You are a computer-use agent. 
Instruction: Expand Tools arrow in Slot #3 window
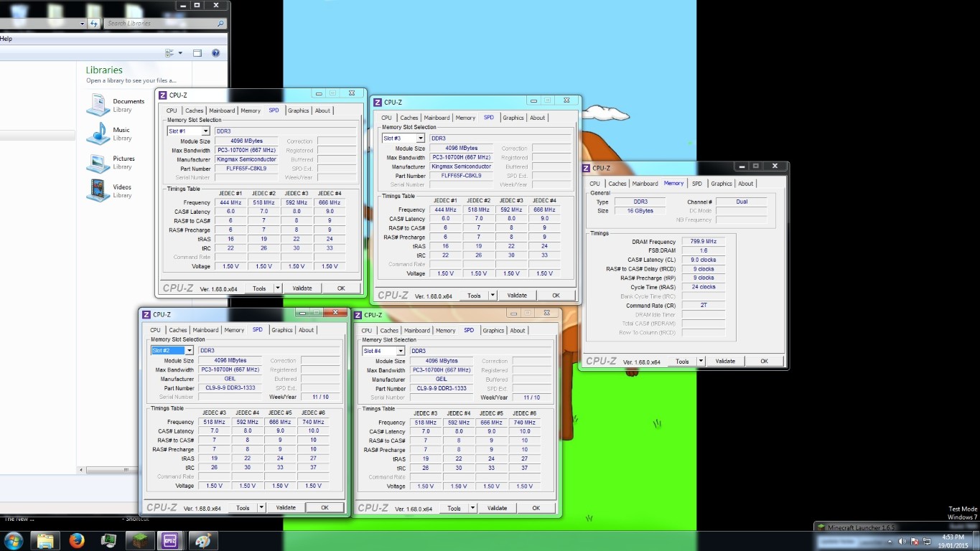[x=492, y=296]
